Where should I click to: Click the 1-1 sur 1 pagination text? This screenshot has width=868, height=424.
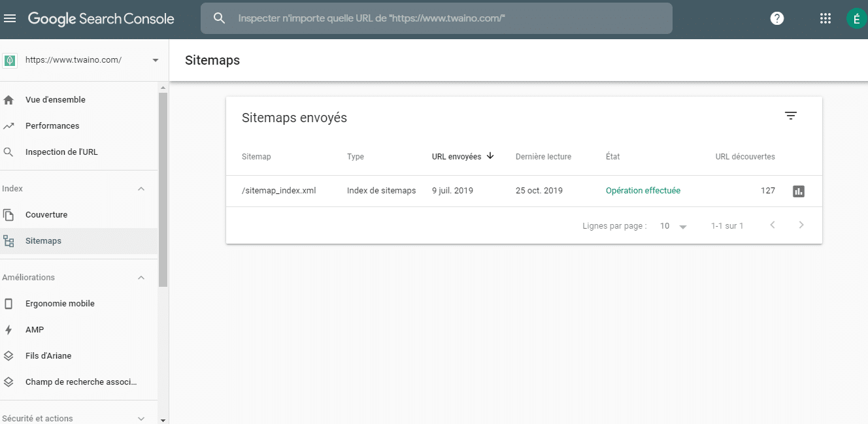pos(727,226)
